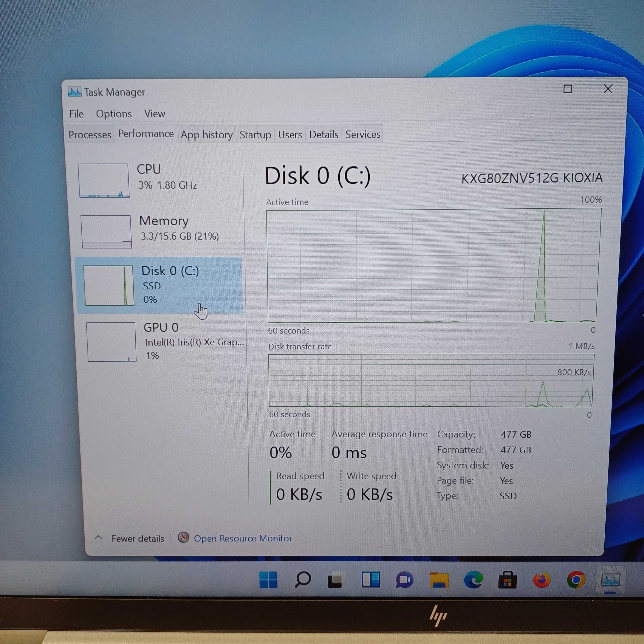Click the Fewer details button

point(138,538)
